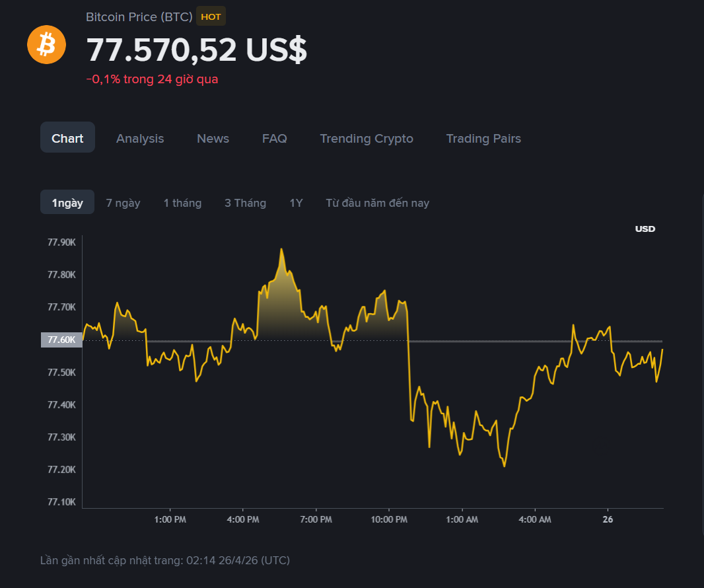Show the 1Y price chart
Viewport: 704px width, 588px height.
[296, 203]
